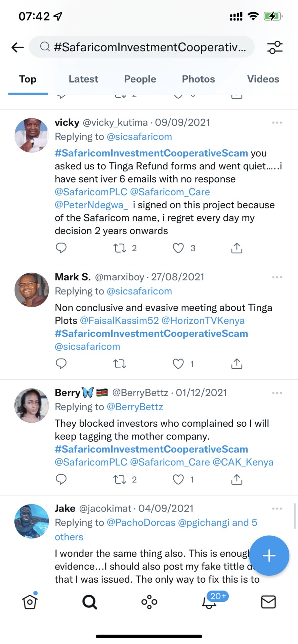
Task: Share Berry's tweet
Action: pyautogui.click(x=237, y=480)
